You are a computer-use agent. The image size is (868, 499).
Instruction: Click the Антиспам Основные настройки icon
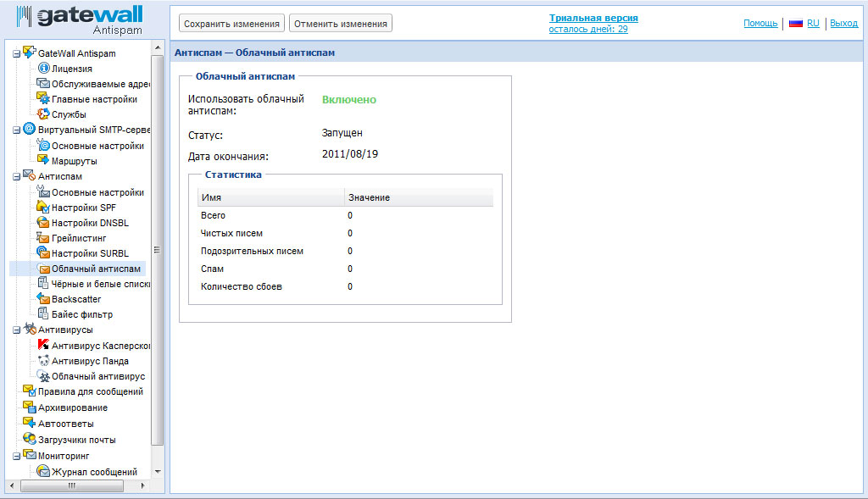pos(43,191)
